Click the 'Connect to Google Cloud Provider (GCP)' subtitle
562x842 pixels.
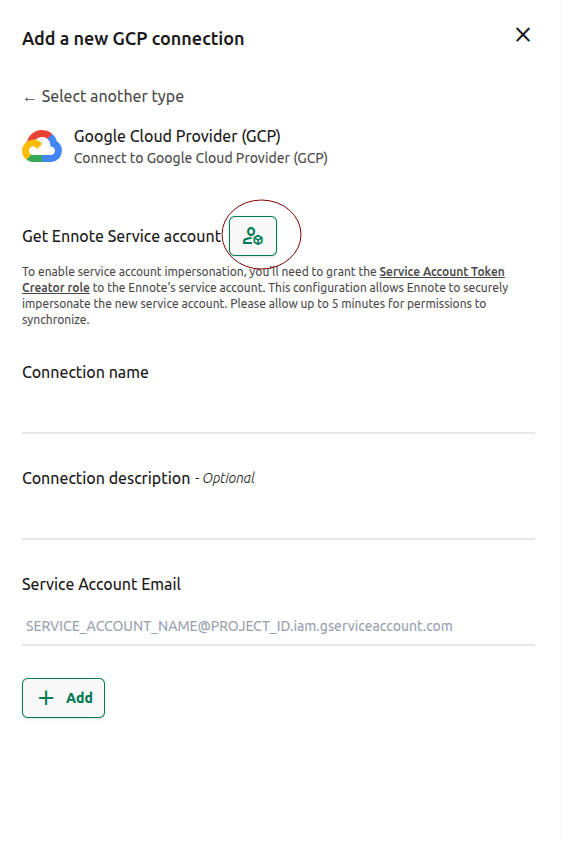(201, 158)
